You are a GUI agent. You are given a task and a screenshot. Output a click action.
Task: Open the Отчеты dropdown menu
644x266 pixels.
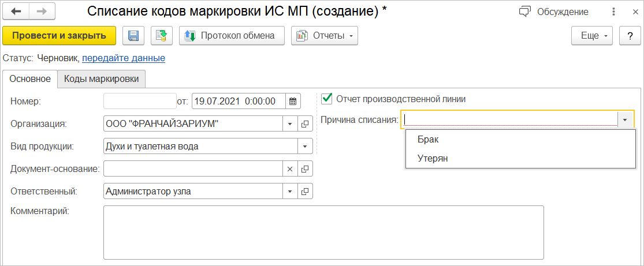tap(324, 36)
